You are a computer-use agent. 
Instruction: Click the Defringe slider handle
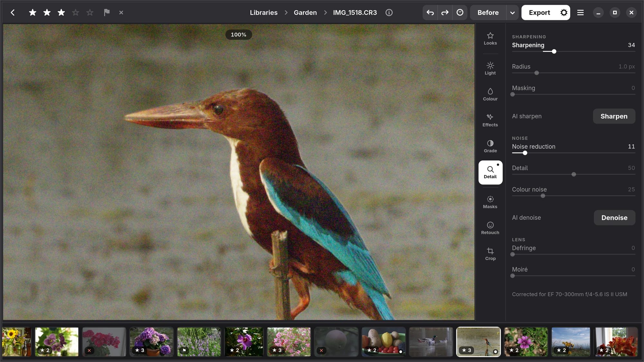coord(513,254)
